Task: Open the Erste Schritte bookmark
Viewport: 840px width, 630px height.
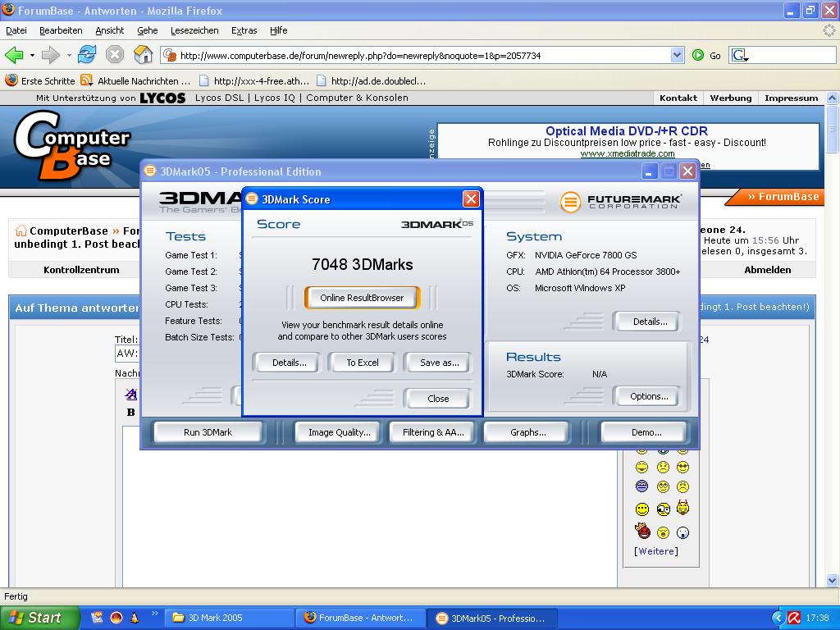Action: coord(40,81)
